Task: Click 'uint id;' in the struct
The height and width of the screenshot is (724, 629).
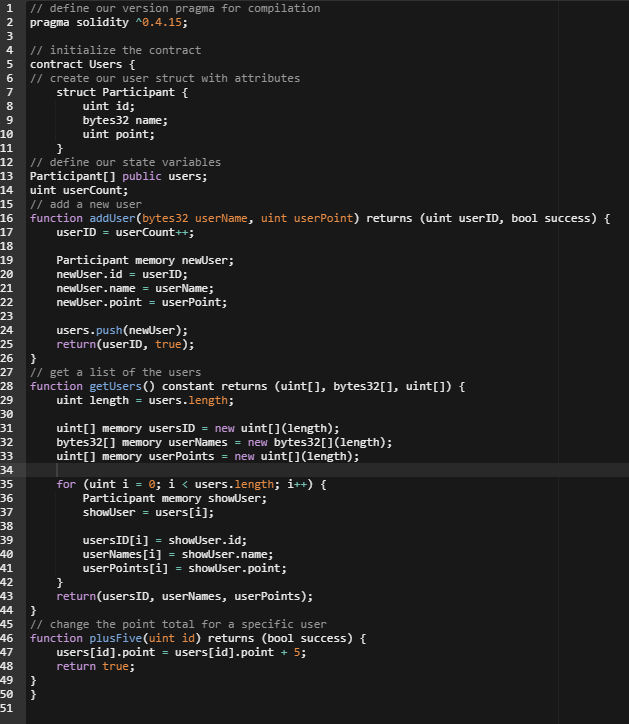Action: pos(109,106)
